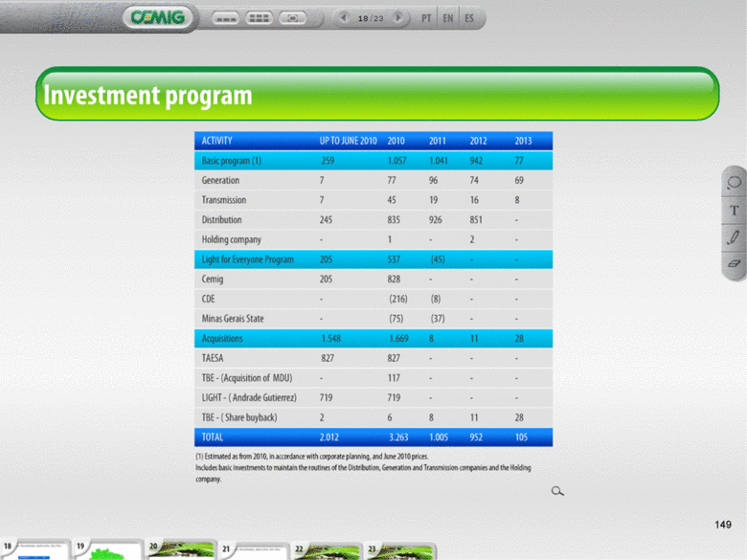747x560 pixels.
Task: Click the 3.263 total value
Action: click(398, 437)
